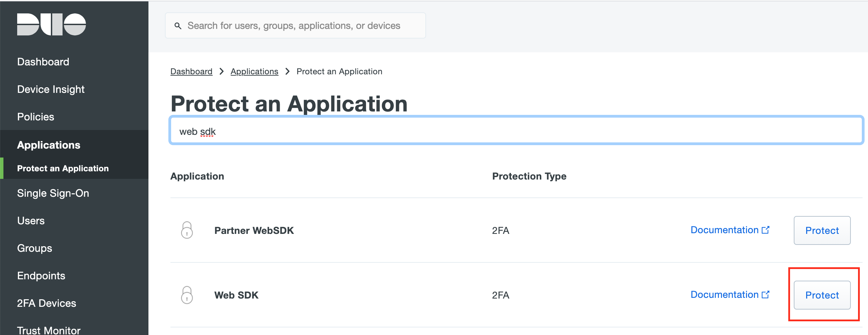Click the Duo logo in sidebar

(x=52, y=24)
